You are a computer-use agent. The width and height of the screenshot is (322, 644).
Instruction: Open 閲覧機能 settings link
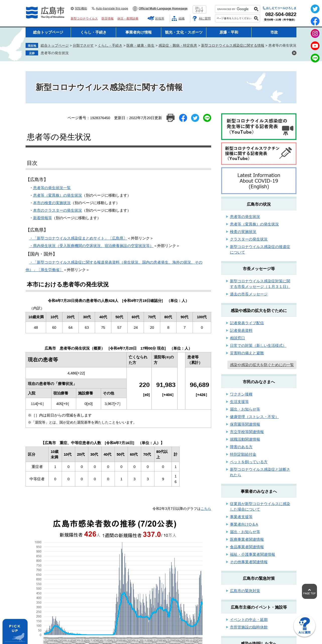coord(81,9)
